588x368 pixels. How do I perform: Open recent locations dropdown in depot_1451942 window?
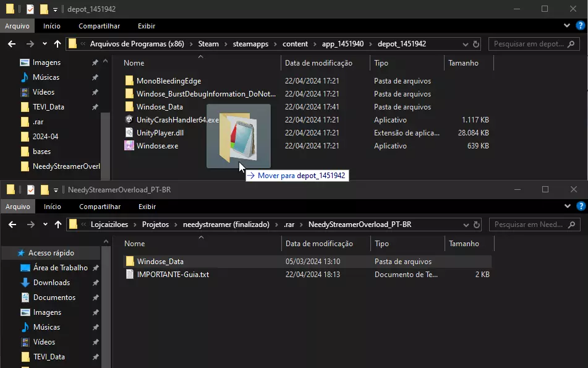pyautogui.click(x=45, y=44)
